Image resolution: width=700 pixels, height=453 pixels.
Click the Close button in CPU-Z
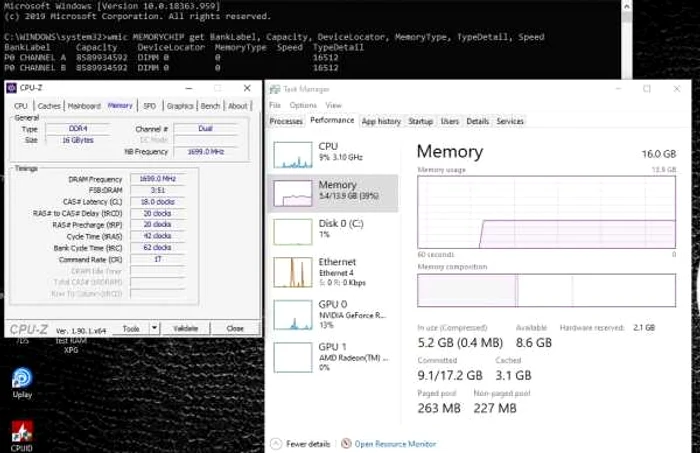(235, 328)
